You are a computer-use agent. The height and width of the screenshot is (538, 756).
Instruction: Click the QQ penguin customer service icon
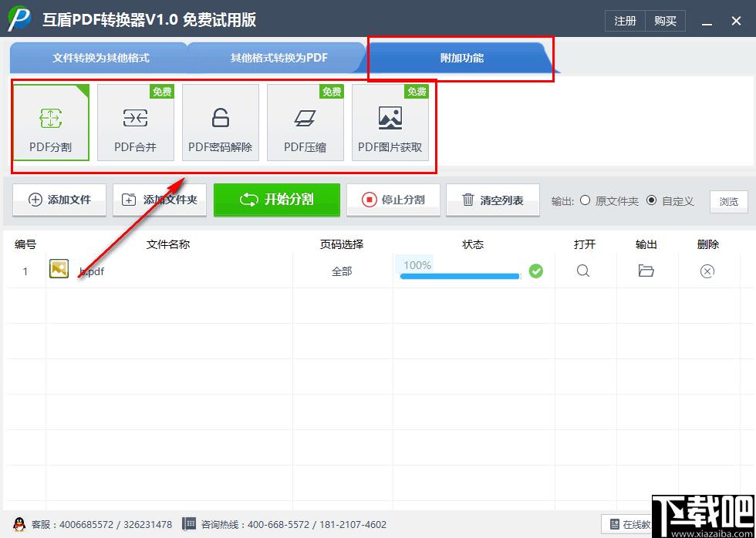19,524
